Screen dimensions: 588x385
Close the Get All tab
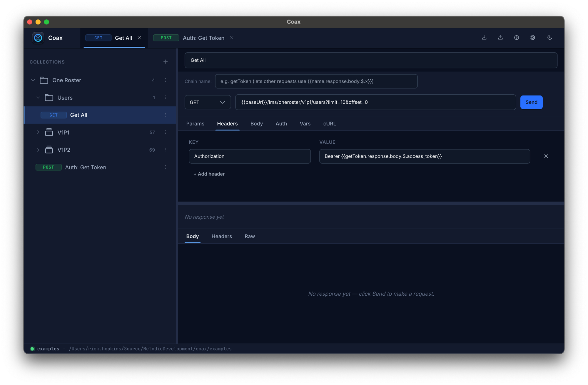pos(139,38)
